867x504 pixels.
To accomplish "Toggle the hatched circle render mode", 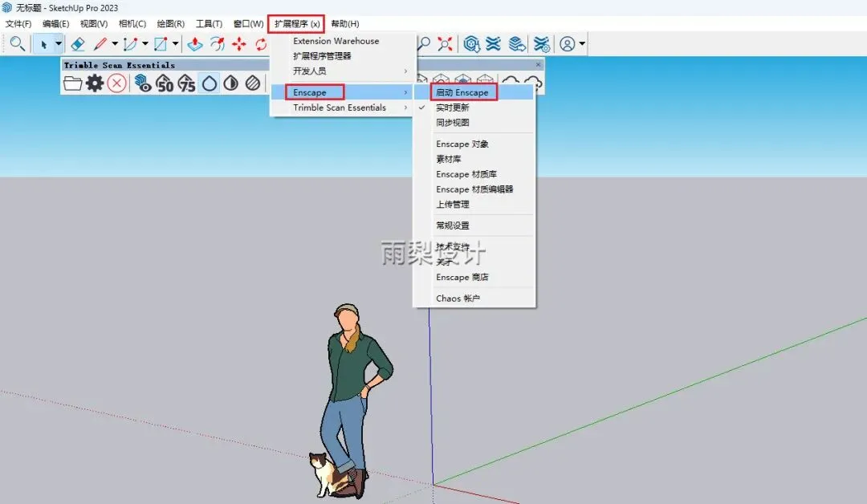I will click(x=253, y=83).
